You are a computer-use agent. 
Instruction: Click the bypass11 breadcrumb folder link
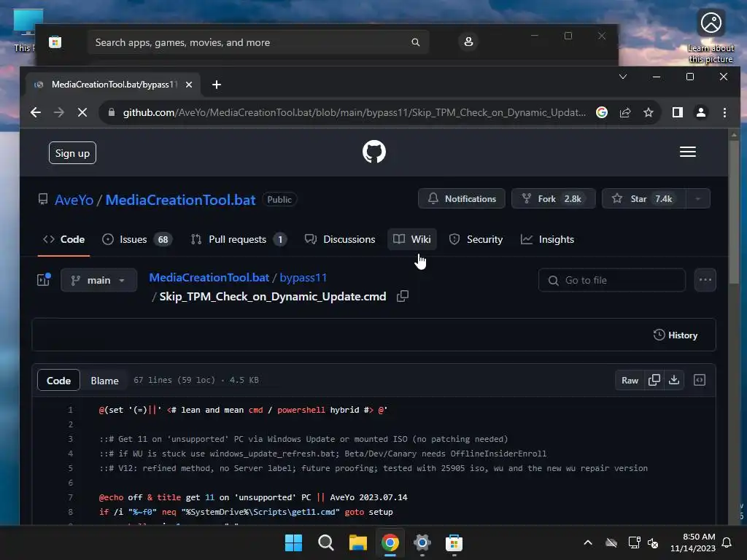(x=303, y=278)
